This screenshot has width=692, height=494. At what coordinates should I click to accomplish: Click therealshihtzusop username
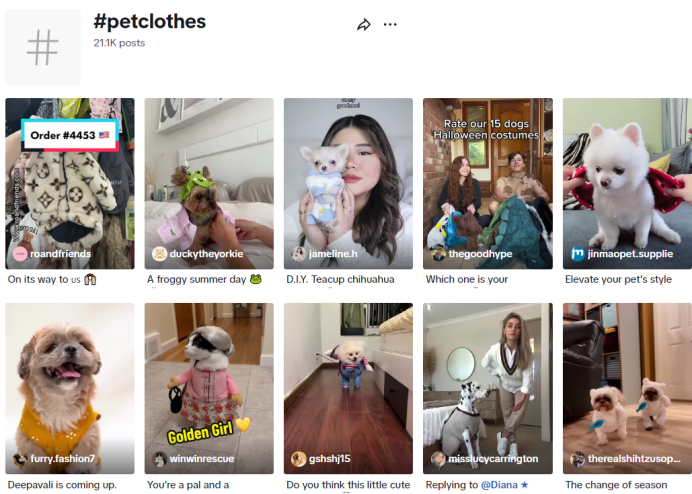633,459
